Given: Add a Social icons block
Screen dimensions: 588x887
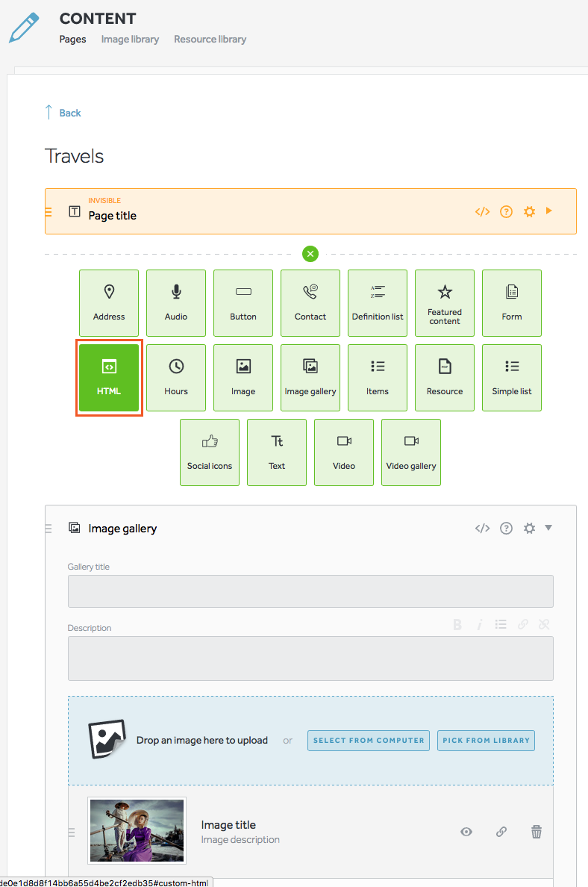Looking at the screenshot, I should pos(210,452).
